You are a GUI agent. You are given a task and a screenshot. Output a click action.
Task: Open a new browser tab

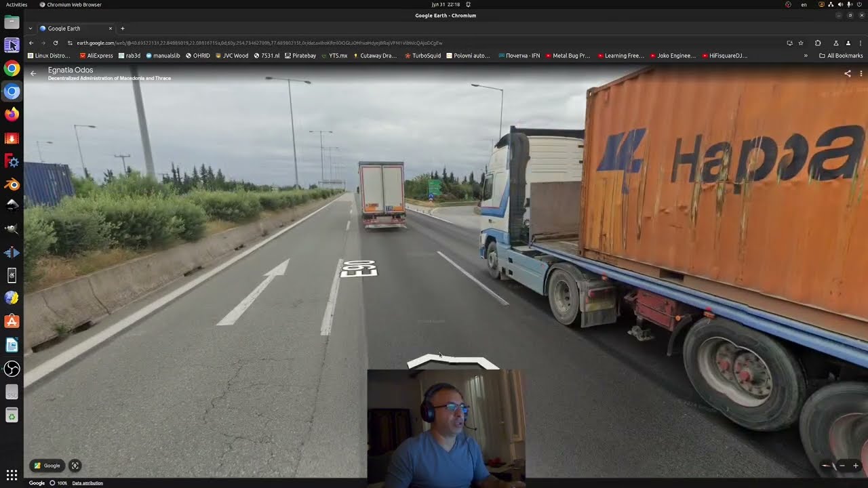pos(123,28)
